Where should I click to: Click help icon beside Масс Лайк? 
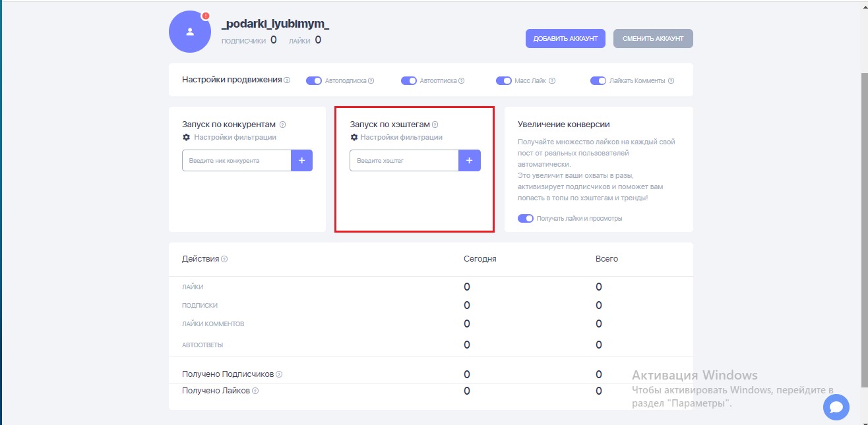click(x=552, y=81)
